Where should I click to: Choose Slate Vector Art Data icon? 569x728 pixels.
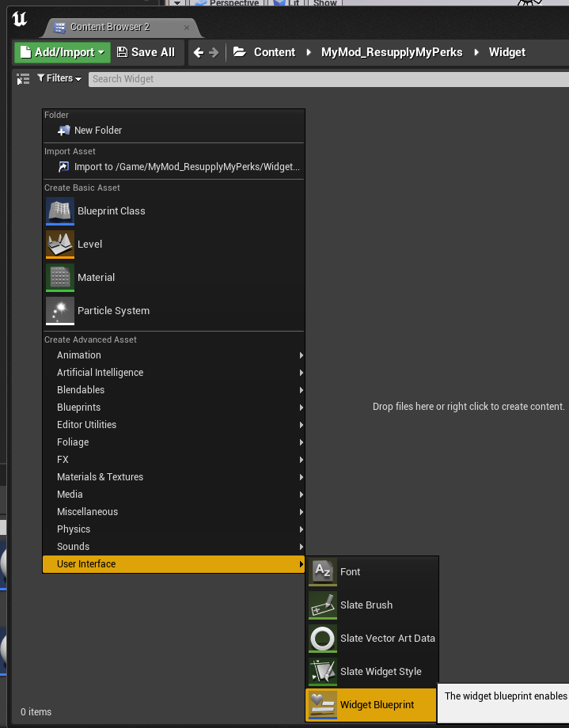322,639
